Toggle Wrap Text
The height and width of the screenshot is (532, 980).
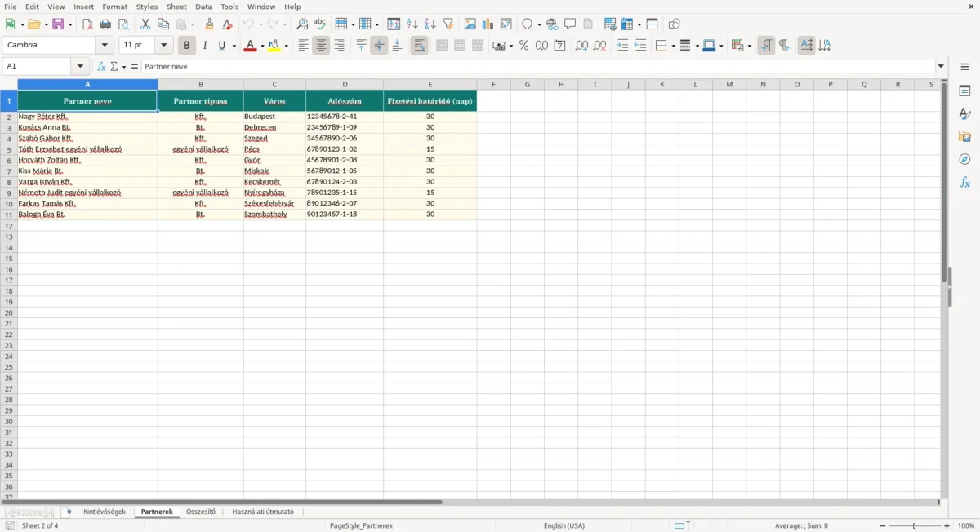pos(420,46)
